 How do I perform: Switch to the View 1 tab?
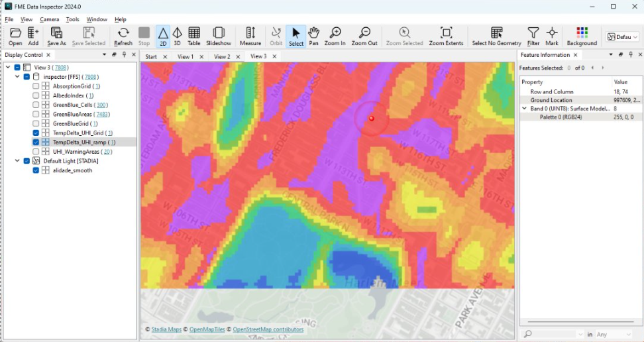(185, 57)
